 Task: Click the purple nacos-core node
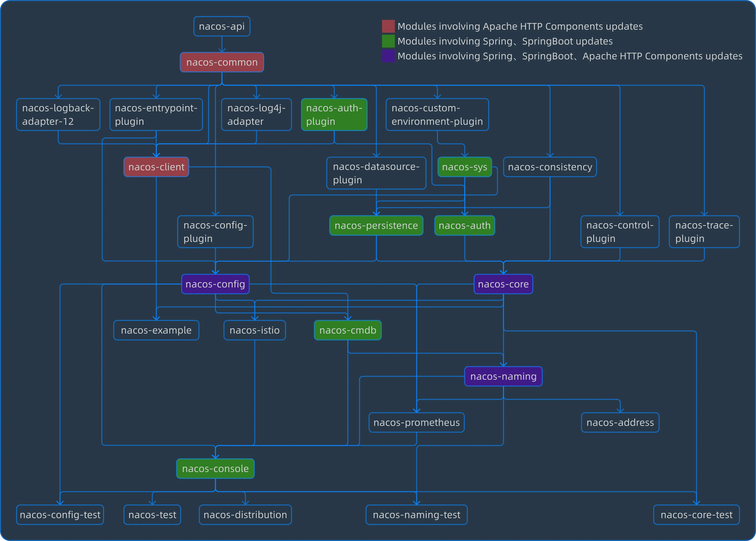(503, 284)
